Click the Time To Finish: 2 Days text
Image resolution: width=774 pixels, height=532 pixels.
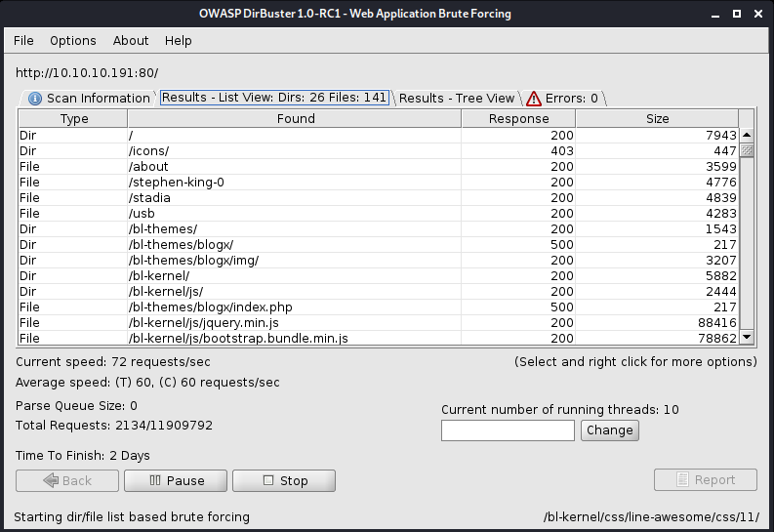click(82, 456)
